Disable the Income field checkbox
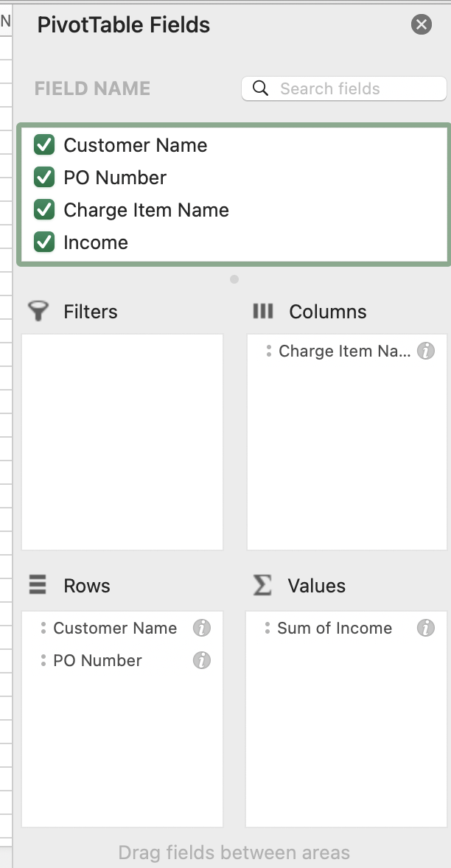Screen dimensions: 451x868 coord(44,242)
